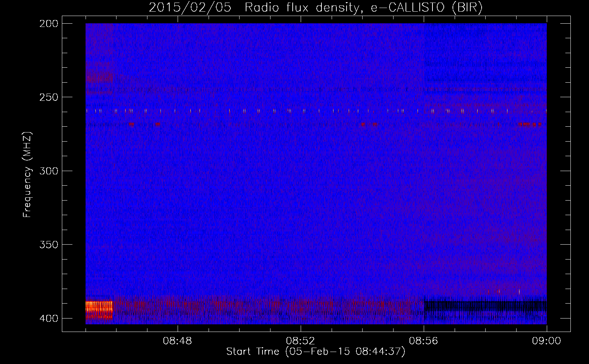589x364 pixels.
Task: Click the "Start Time" x-axis label
Action: click(316, 352)
